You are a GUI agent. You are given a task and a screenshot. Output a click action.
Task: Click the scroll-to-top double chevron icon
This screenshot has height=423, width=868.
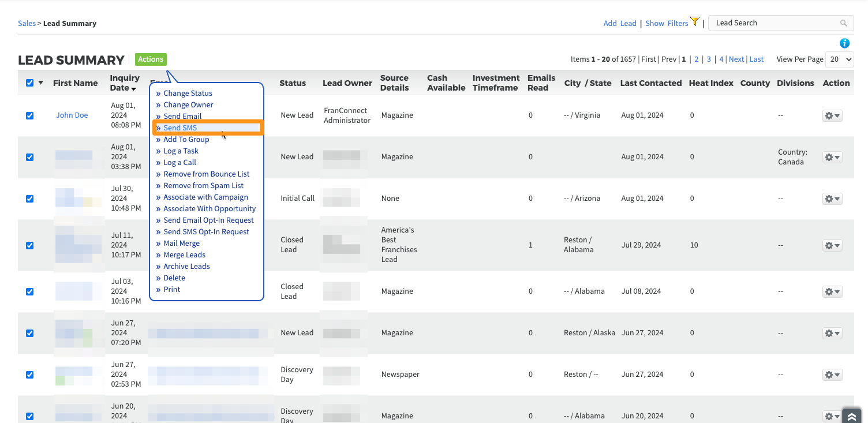(852, 415)
